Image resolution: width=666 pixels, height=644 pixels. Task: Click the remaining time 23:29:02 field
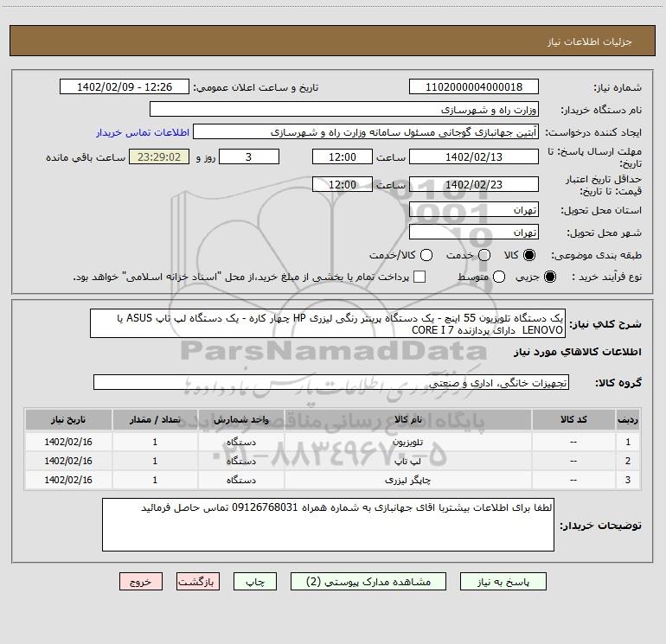159,156
